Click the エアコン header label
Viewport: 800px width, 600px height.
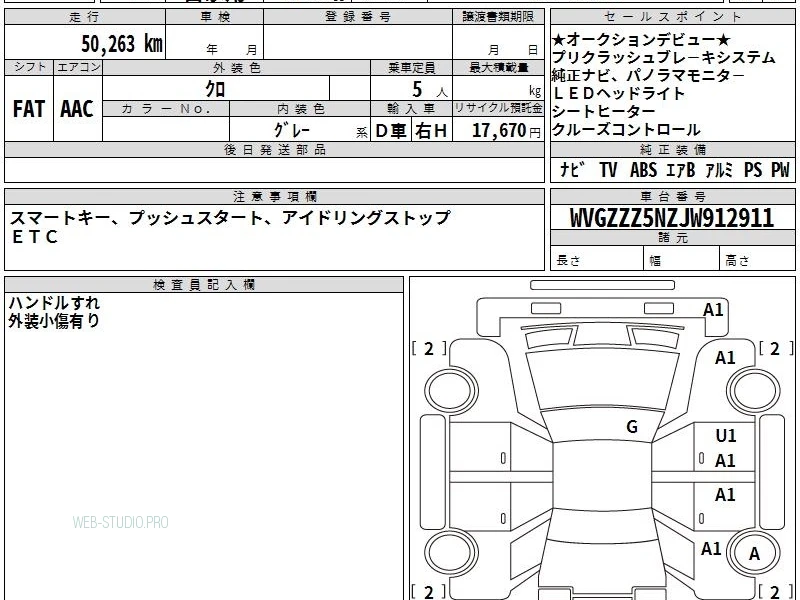pyautogui.click(x=78, y=67)
